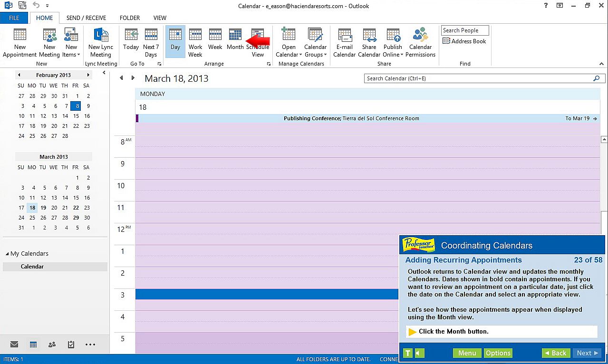Switch to the SEND / RECEIVE tab
The width and height of the screenshot is (608, 364).
pyautogui.click(x=86, y=18)
